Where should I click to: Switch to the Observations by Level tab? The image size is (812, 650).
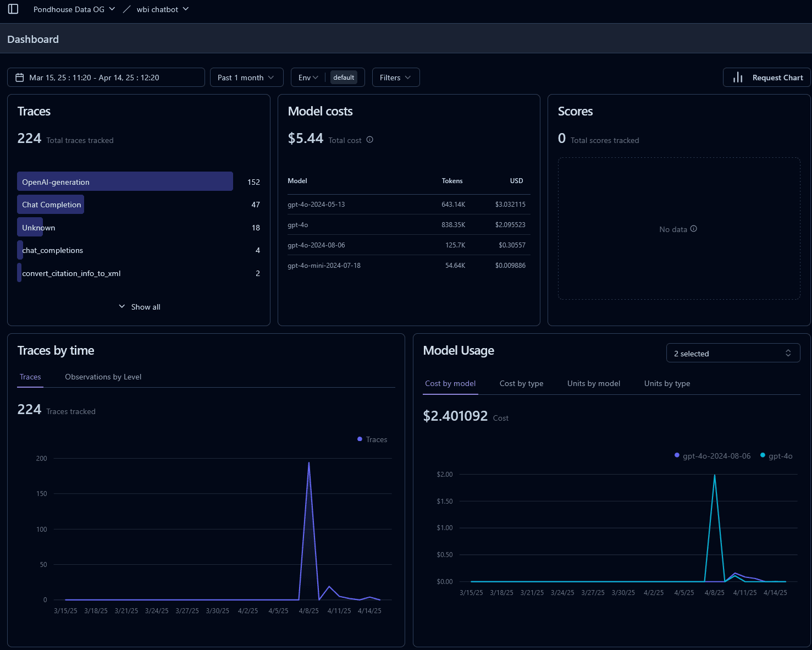[x=103, y=377]
